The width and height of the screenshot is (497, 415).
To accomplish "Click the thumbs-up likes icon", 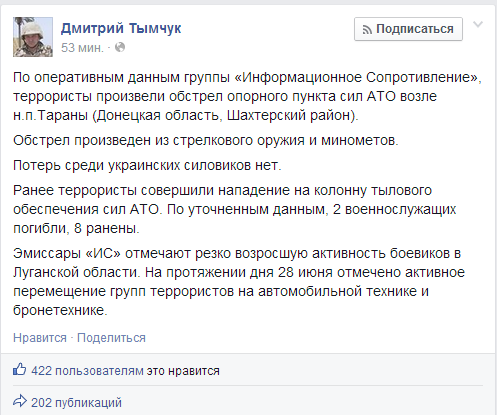I will click(x=19, y=370).
